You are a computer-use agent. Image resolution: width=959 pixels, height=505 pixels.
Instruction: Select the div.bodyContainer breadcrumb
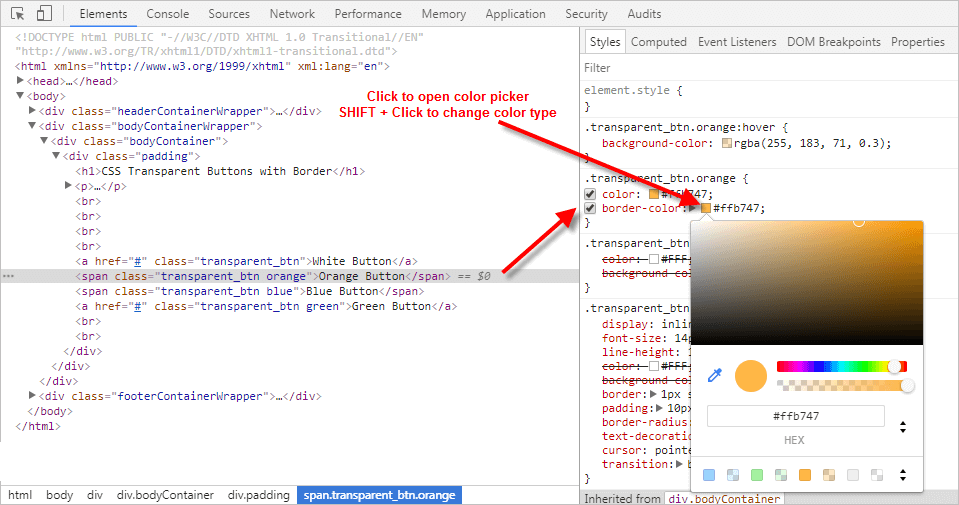[x=165, y=495]
